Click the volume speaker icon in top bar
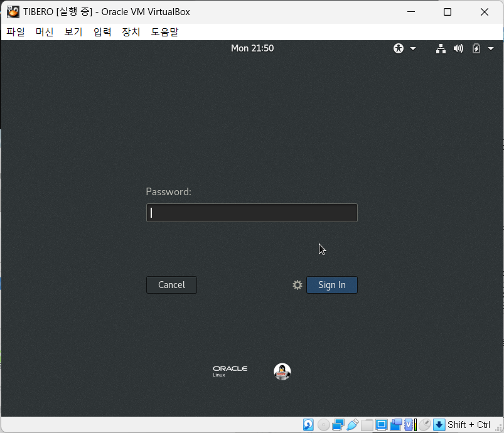The width and height of the screenshot is (504, 433). [x=458, y=48]
